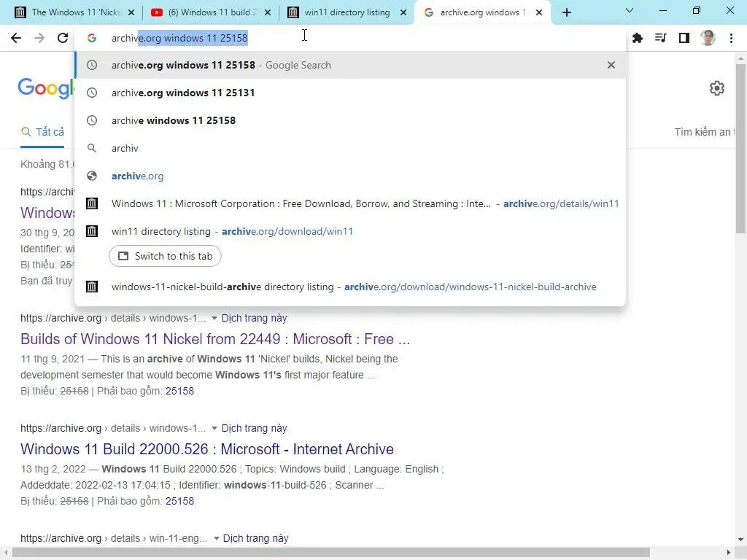Click the clock icon beside archive.org windows 11 25131

[92, 93]
